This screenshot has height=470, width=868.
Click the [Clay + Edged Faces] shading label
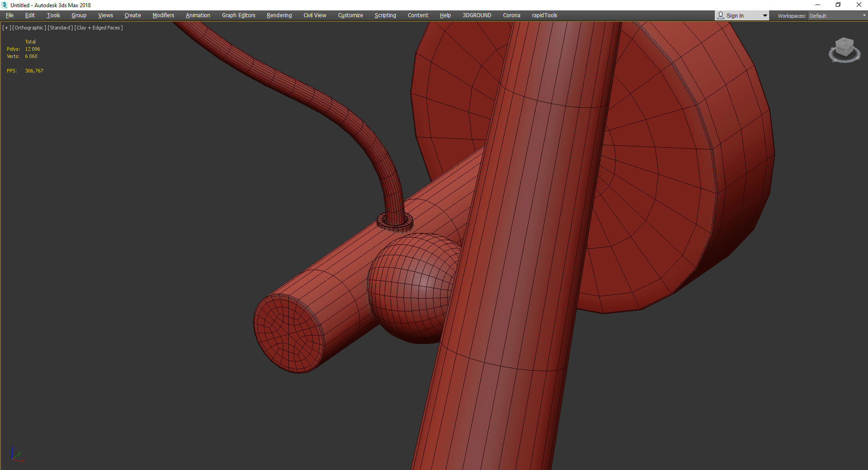pyautogui.click(x=98, y=28)
